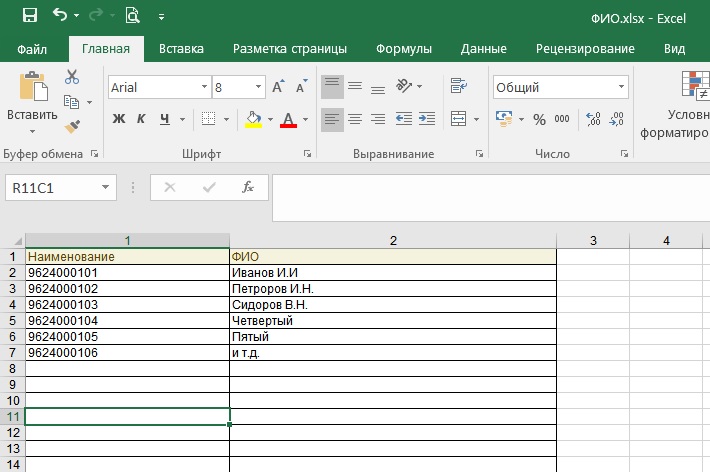Viewport: 710px width, 472px height.
Task: Decrease font size with small A icon
Action: (x=301, y=86)
